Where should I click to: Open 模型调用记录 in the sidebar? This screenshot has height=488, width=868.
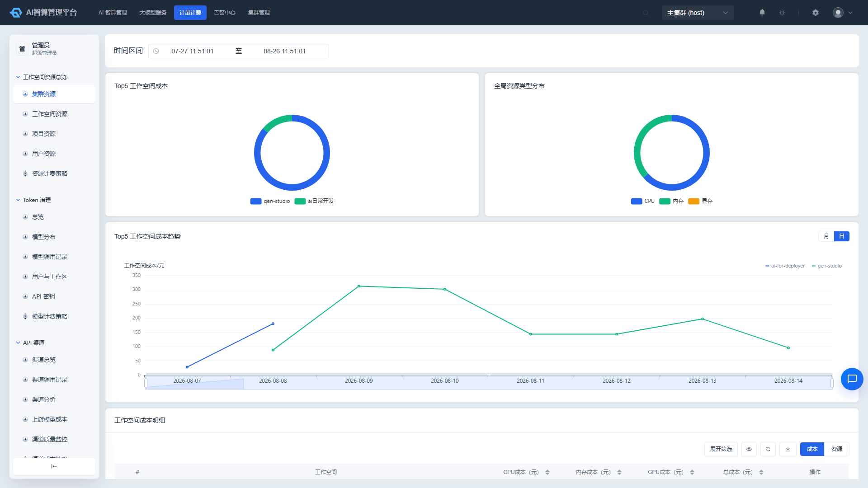click(50, 257)
